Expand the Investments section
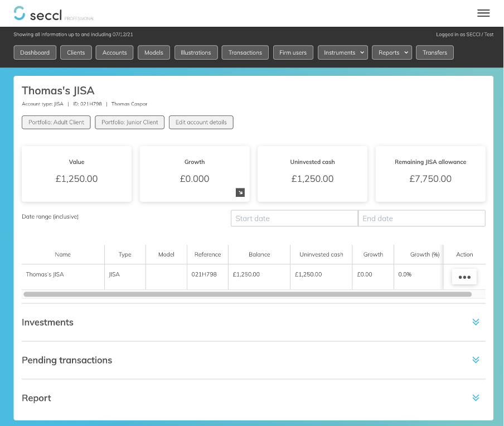 click(x=476, y=322)
